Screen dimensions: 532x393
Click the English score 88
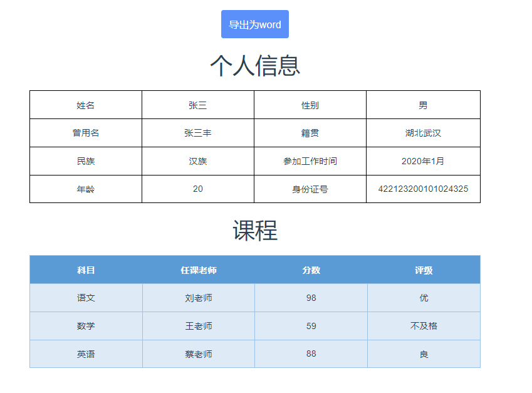point(311,354)
